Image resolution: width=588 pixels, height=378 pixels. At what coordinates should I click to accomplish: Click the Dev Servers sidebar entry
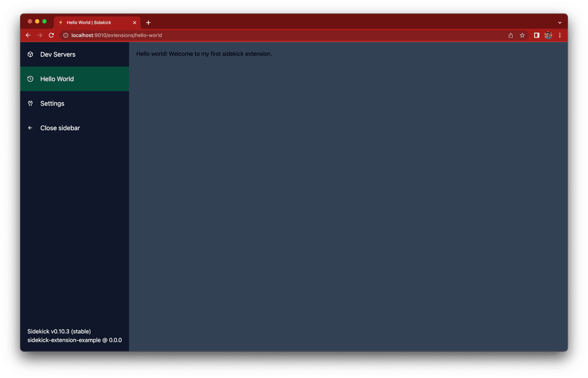tap(58, 54)
